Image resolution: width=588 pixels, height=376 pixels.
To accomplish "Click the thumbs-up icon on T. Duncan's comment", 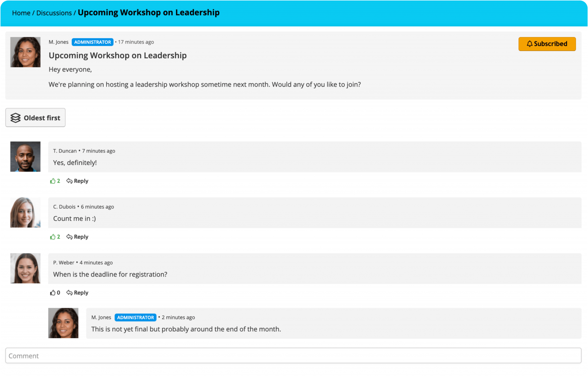I will [53, 181].
